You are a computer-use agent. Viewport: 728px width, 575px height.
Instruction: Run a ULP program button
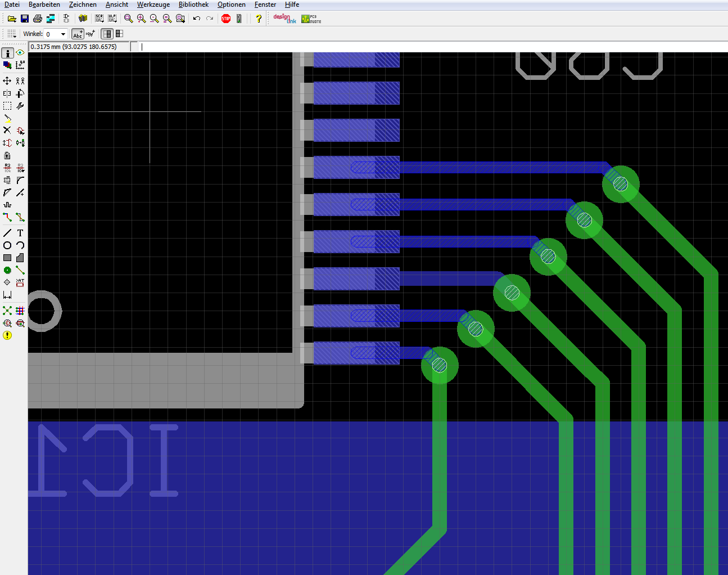coord(112,19)
